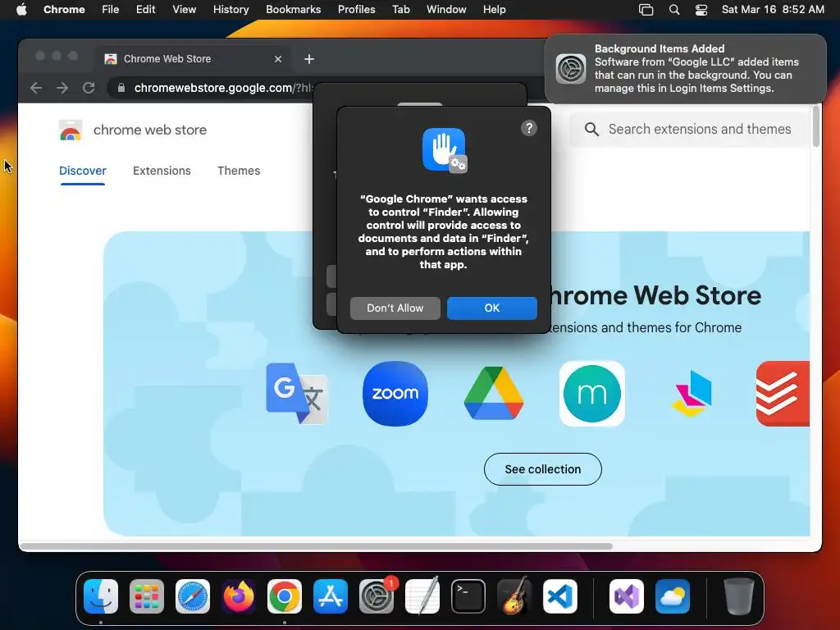Click the vertical scrollbar in Chrome window

[816, 126]
